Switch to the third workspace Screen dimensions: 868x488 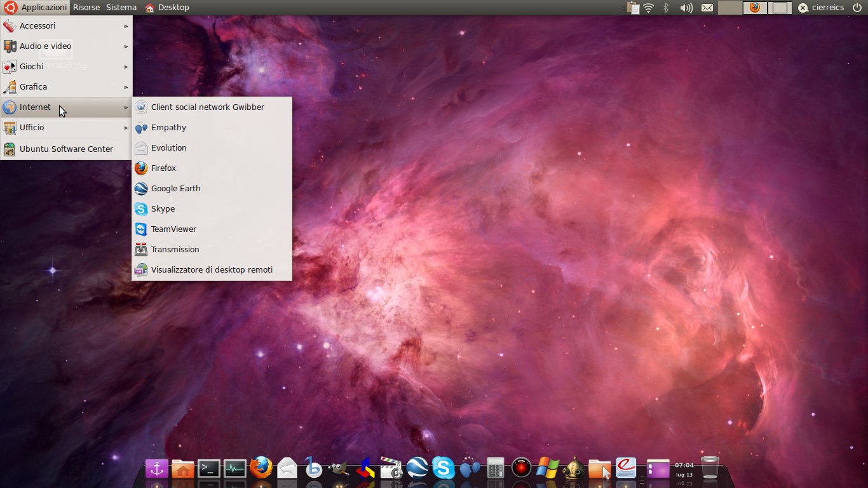[780, 8]
